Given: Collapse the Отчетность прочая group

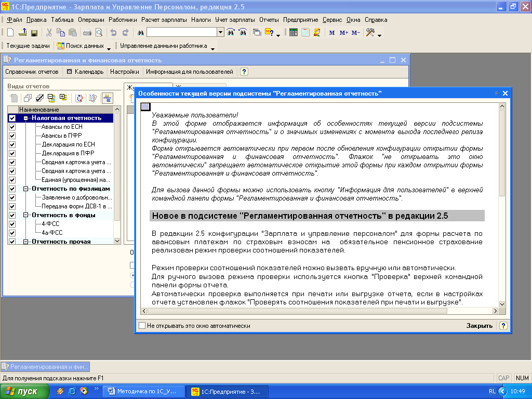Looking at the screenshot, I should (x=26, y=242).
